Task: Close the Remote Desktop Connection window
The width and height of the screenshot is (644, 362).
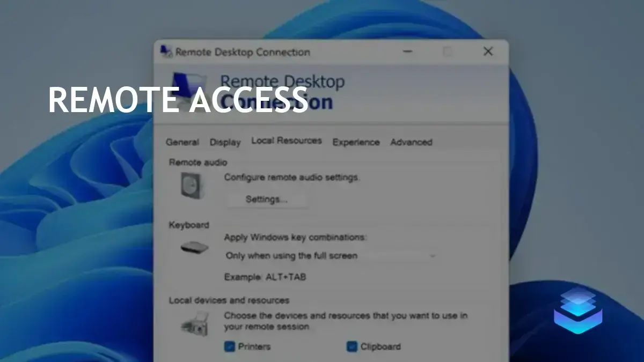Action: pos(488,51)
